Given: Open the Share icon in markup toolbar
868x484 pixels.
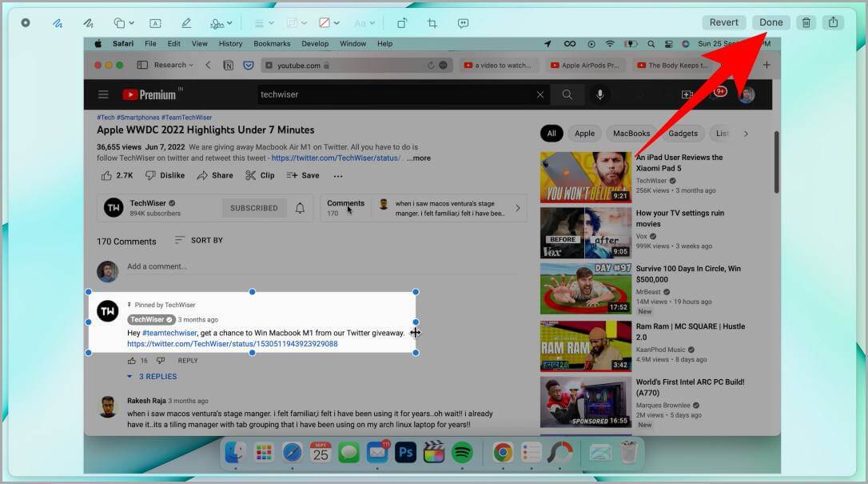Looking at the screenshot, I should pyautogui.click(x=833, y=22).
